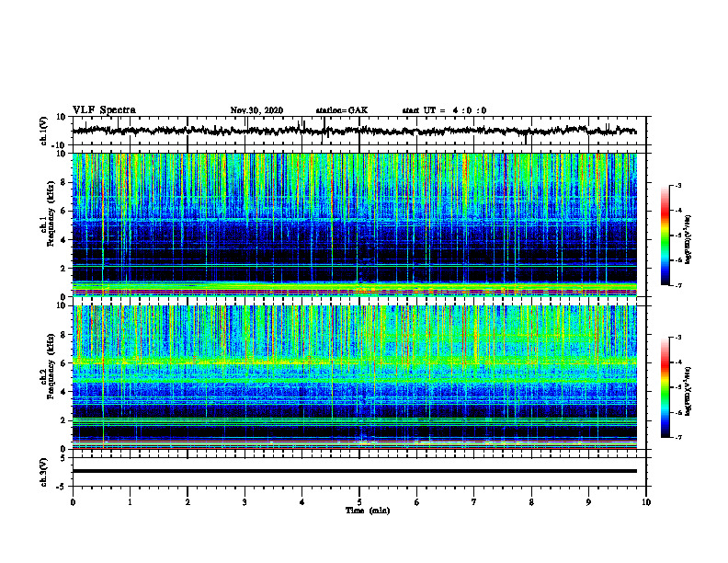Click the ch.2 color scale 'log(PSD)' label
Image resolution: width=728 pixels, height=563 pixels.
click(x=688, y=391)
